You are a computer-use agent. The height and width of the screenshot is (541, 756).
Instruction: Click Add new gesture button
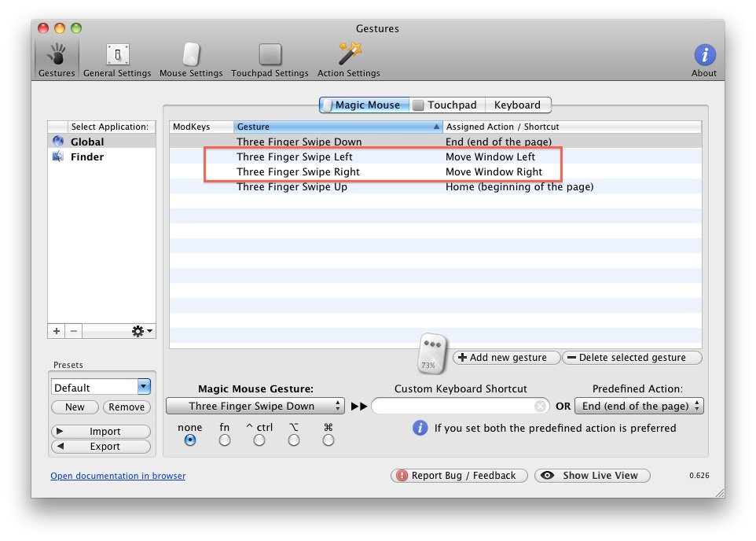click(x=506, y=357)
